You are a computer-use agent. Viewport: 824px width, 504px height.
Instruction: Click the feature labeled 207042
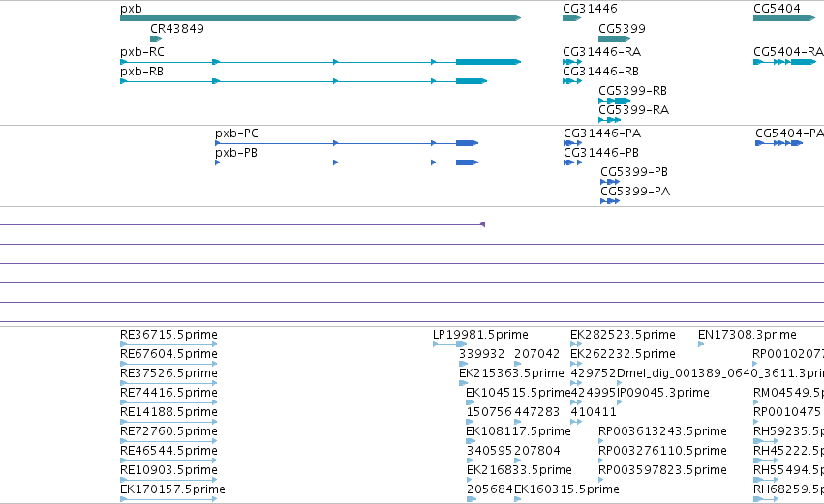coord(517,364)
